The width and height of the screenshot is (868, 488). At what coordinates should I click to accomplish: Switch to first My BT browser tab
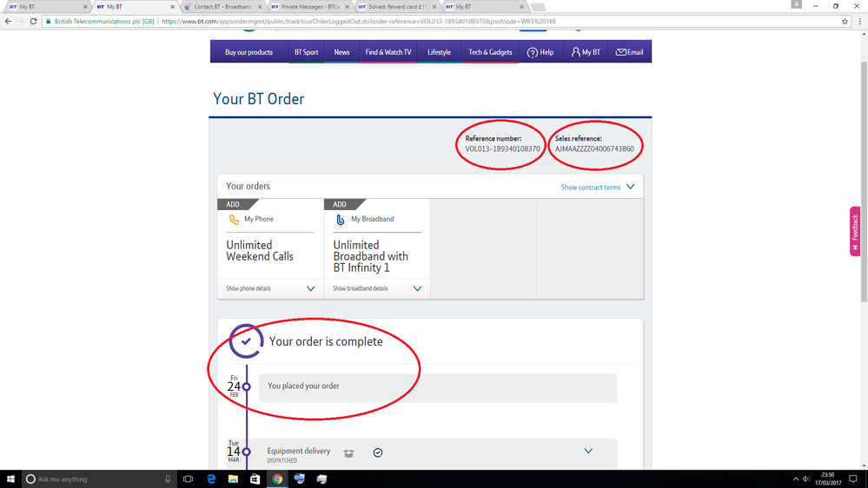pos(47,7)
